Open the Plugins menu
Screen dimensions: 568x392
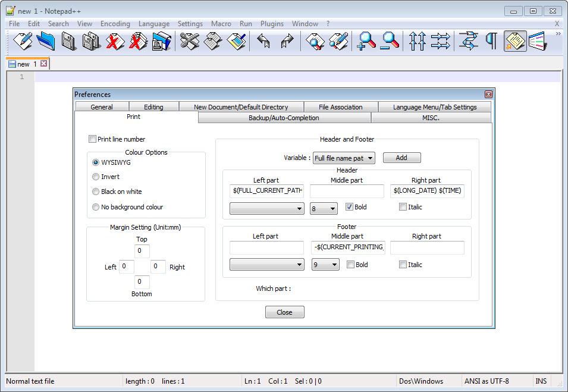tap(272, 24)
